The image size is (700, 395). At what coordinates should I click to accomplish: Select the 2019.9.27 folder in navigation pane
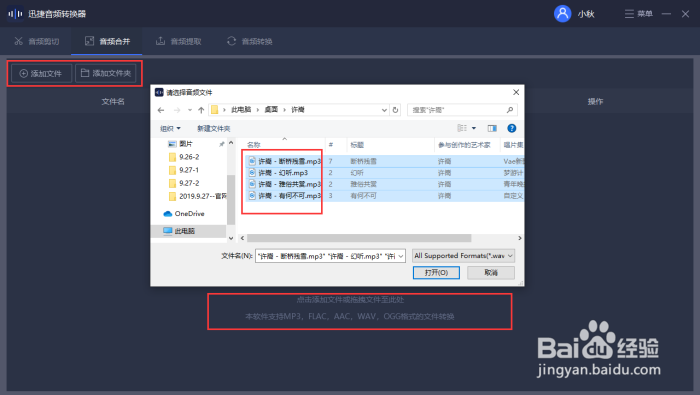click(198, 196)
